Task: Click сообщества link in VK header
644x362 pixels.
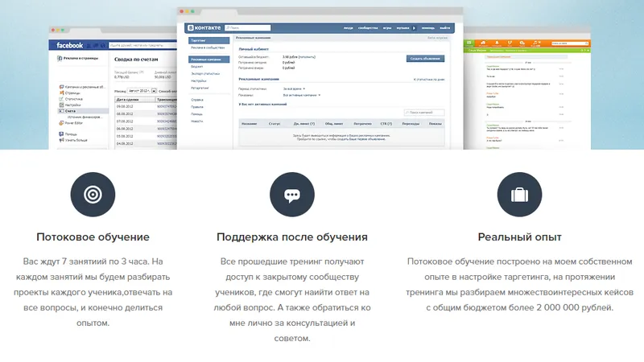Action: point(368,28)
